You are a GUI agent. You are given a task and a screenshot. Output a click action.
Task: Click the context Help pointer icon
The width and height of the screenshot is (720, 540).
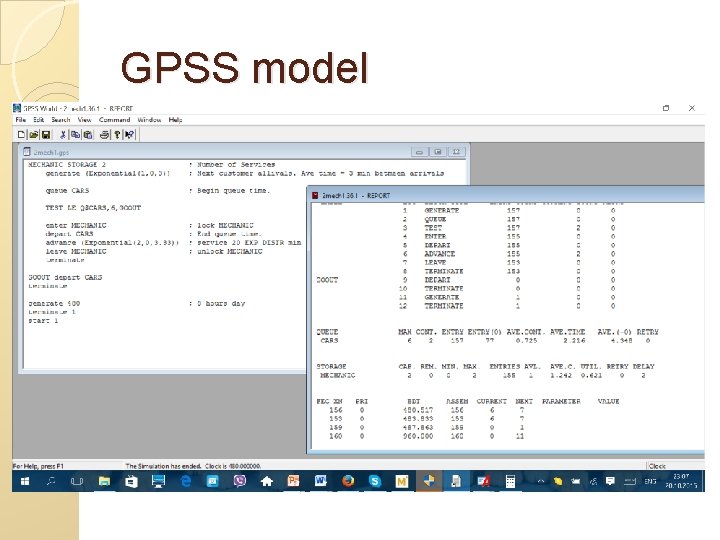[129, 135]
